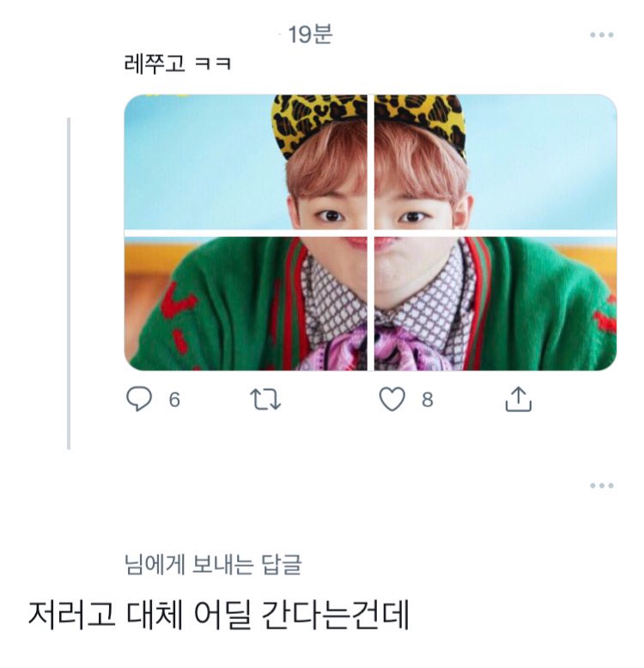Click the 19분 timestamp
The height and width of the screenshot is (668, 644).
[311, 34]
